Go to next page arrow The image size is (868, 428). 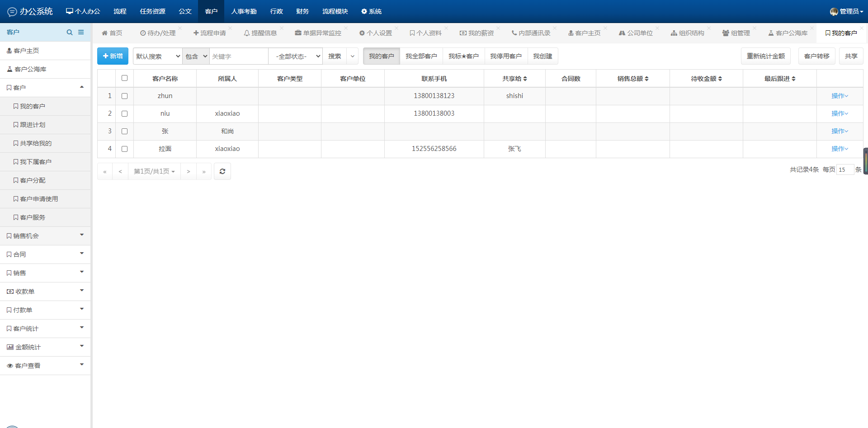(x=189, y=171)
